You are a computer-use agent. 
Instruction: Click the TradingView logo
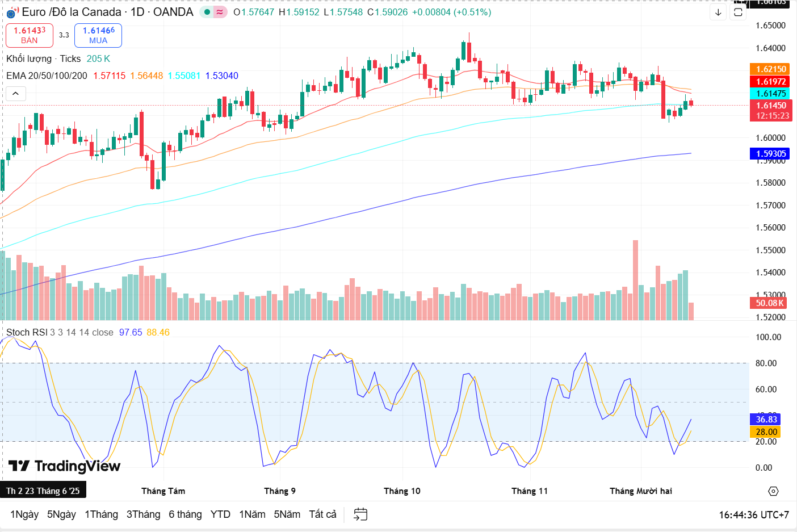point(64,466)
